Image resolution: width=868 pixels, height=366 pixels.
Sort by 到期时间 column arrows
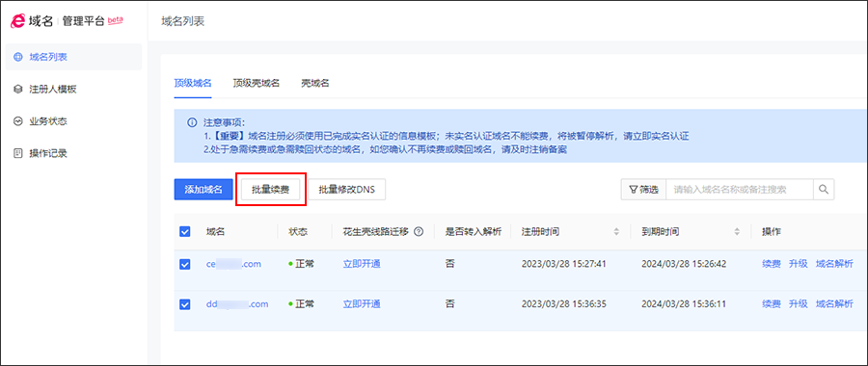[x=736, y=232]
